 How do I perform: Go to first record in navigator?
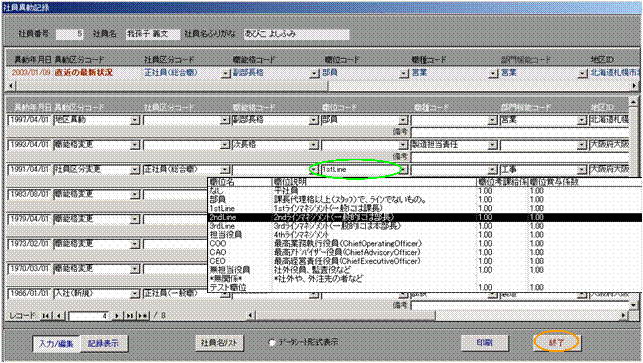click(46, 315)
